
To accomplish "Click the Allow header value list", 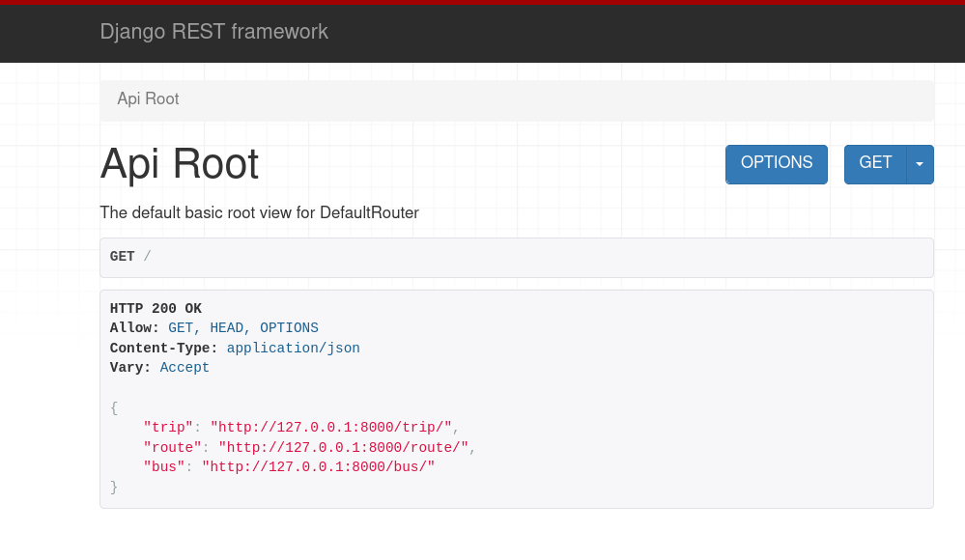I will [x=242, y=328].
